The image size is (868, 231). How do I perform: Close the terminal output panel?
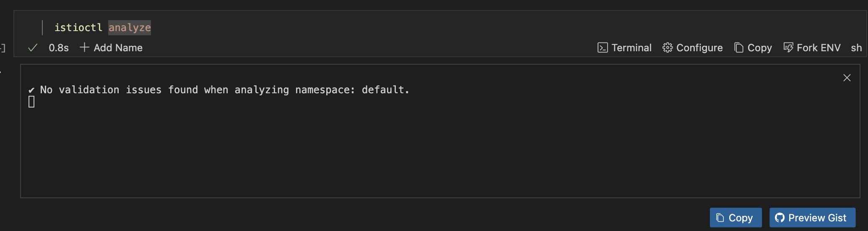(x=847, y=78)
